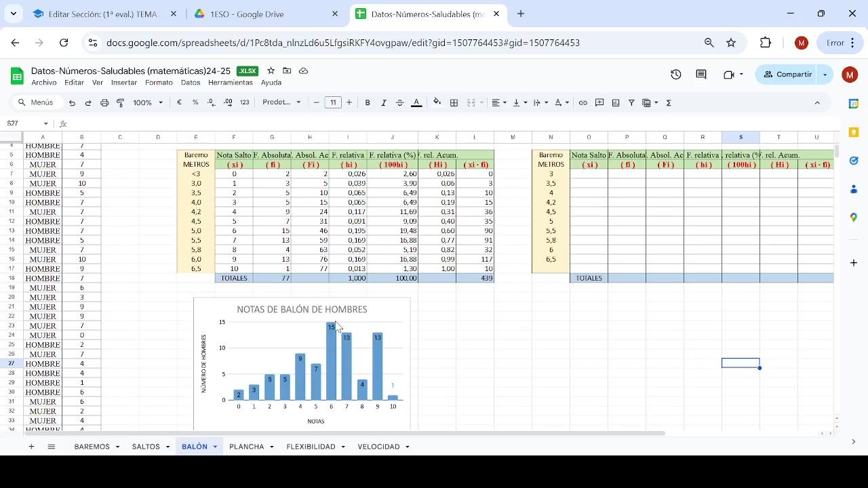Open the insert chart tool
Screen dimensions: 868x488
[616, 103]
